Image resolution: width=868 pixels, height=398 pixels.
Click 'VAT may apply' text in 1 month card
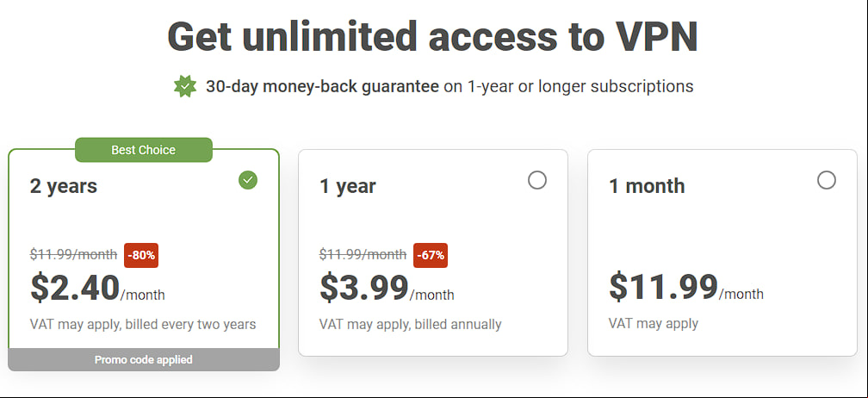[654, 323]
